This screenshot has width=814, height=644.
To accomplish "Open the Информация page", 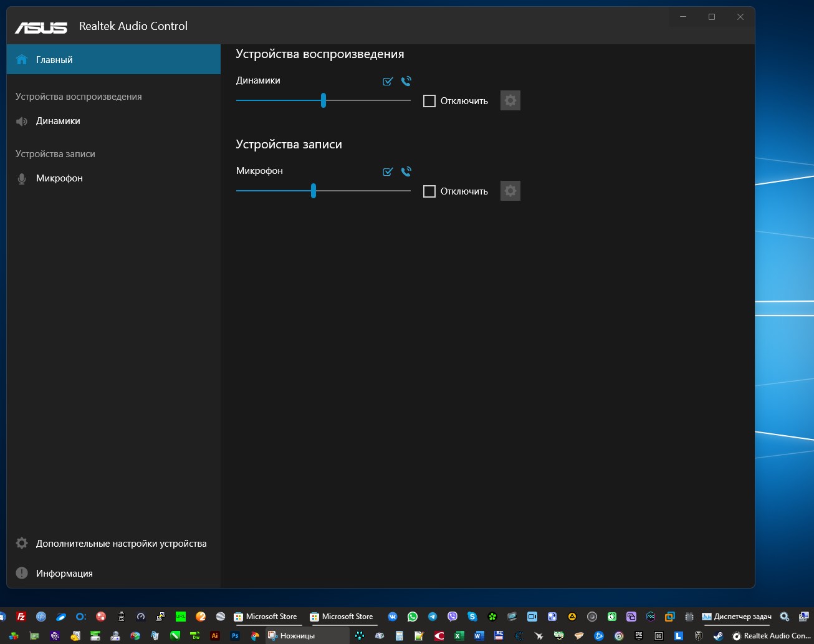I will [113, 574].
